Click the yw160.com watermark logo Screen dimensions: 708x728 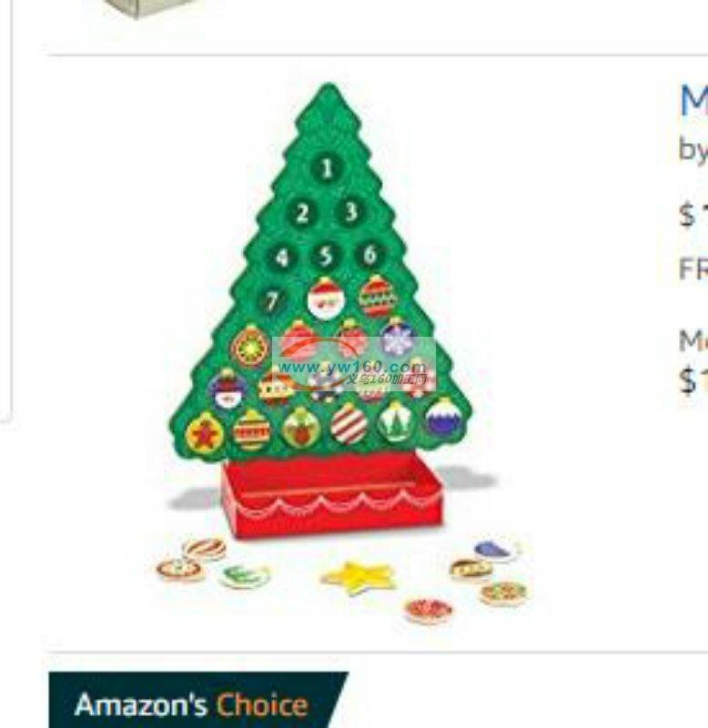(x=354, y=365)
